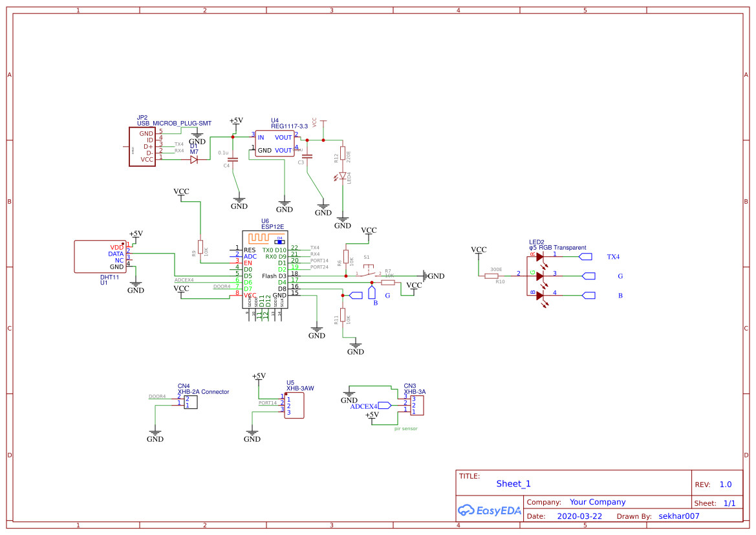756x535 pixels.
Task: Select the drawn-by name 'sekhar007'
Action: tap(679, 516)
